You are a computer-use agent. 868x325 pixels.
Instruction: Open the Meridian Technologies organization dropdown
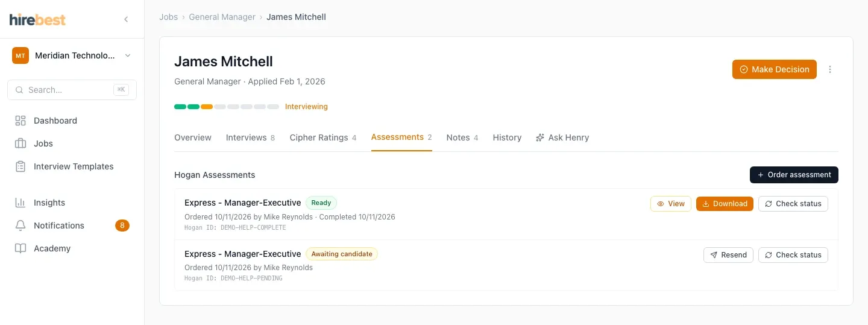72,55
